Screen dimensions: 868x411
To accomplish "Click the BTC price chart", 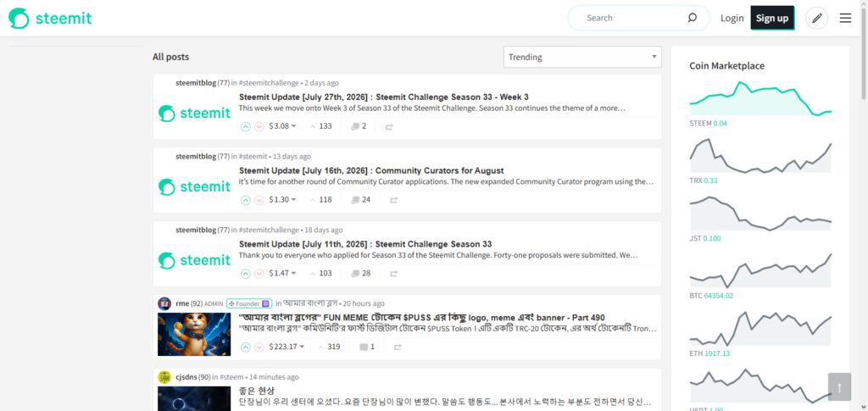I will point(760,270).
